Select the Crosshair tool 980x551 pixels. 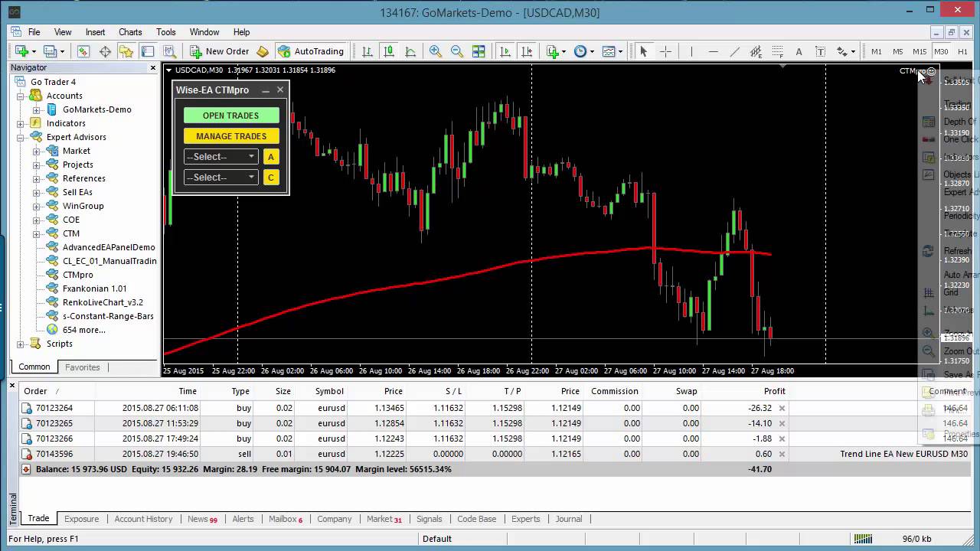(665, 51)
